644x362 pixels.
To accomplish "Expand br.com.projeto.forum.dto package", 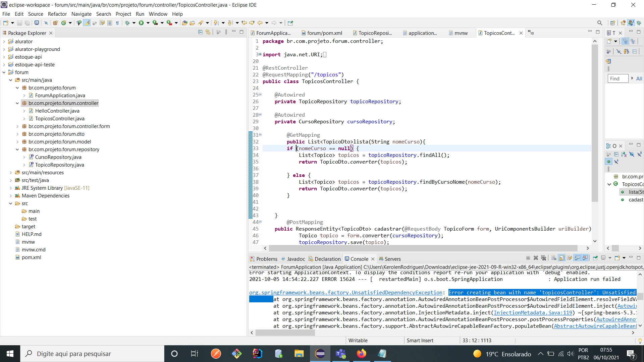I will point(17,134).
